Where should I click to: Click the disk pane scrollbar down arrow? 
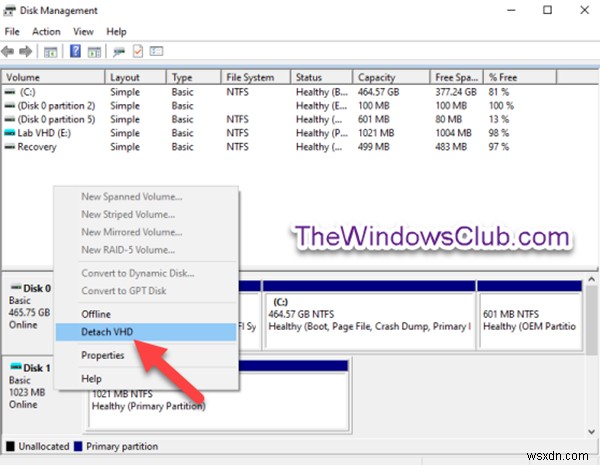[592, 431]
